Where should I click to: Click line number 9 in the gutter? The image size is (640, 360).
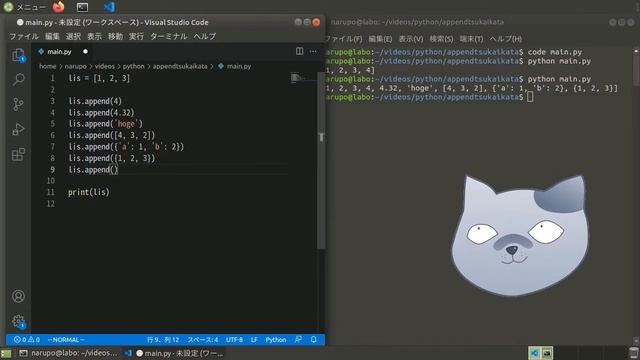[x=52, y=169]
